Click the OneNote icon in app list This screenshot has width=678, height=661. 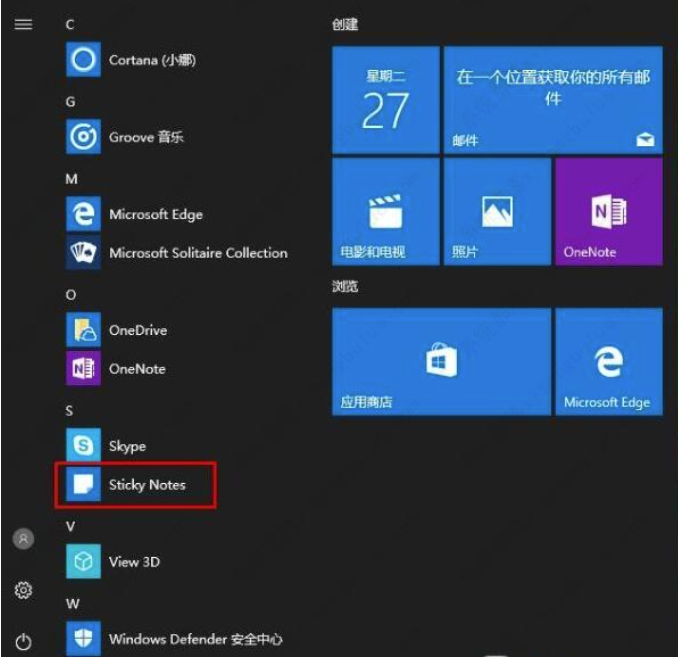83,368
